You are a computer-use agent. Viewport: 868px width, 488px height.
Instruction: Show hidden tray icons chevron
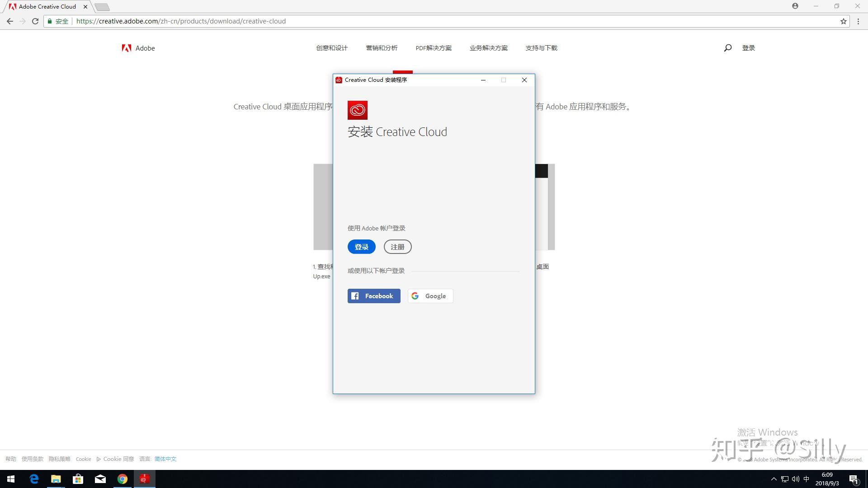tap(774, 479)
